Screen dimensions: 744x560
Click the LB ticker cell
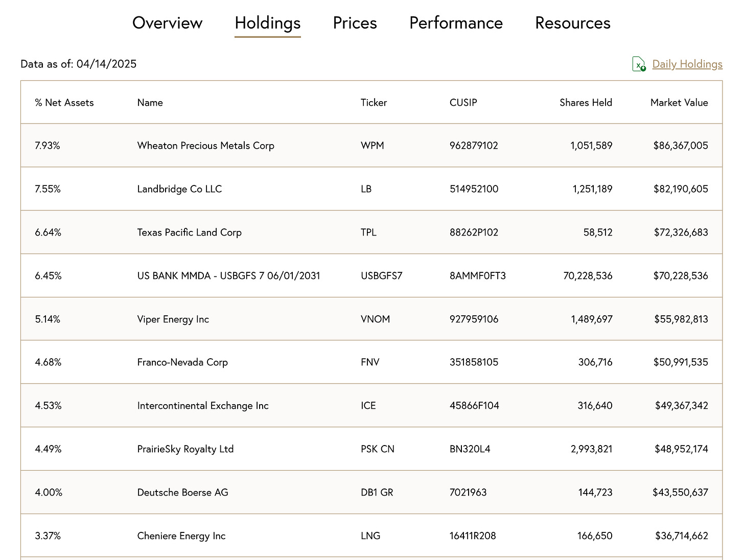(x=366, y=189)
